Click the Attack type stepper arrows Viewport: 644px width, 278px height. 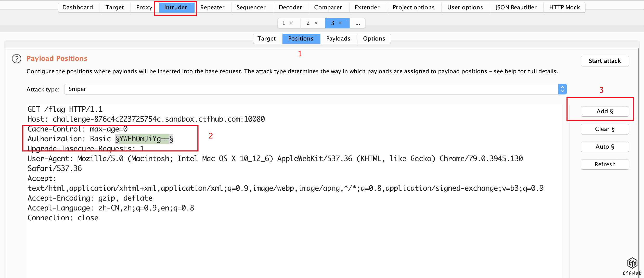click(x=562, y=89)
